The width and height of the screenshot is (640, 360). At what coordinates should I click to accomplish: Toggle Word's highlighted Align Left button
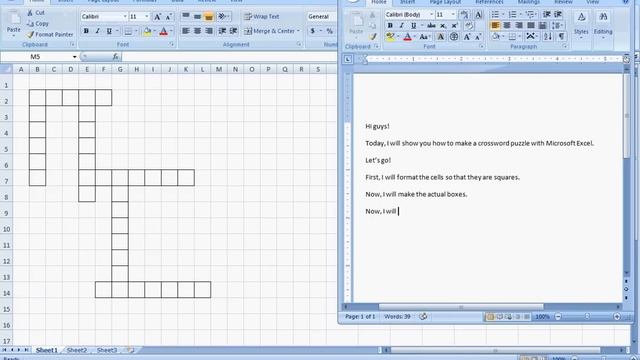495,26
